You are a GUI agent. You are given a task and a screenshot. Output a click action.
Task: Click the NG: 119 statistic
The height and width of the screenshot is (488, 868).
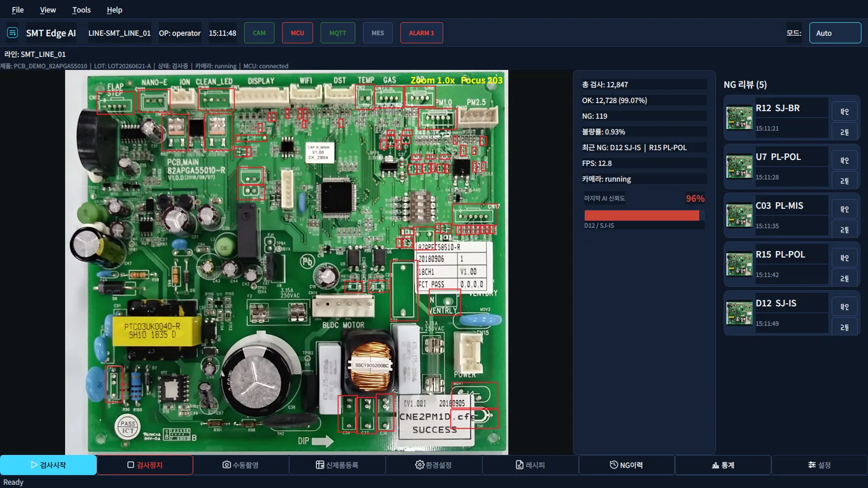595,116
